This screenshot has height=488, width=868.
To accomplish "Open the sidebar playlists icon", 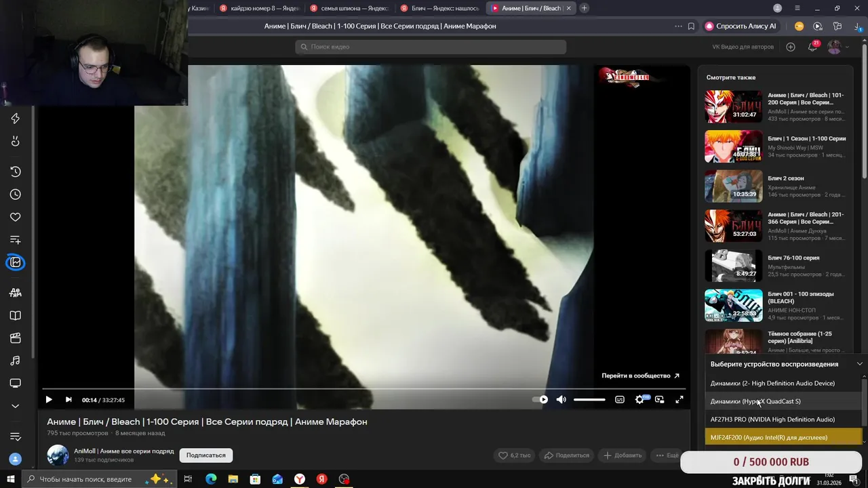I will (x=16, y=240).
